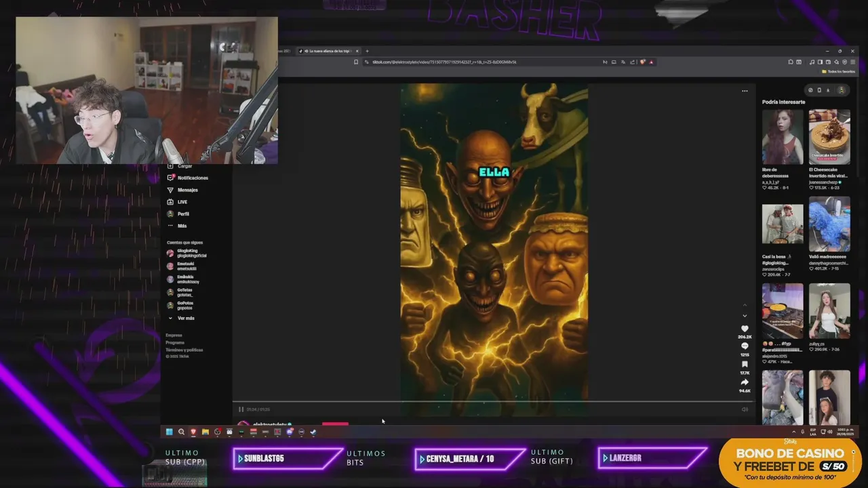Click the video progress bar
868x488 pixels.
494,402
